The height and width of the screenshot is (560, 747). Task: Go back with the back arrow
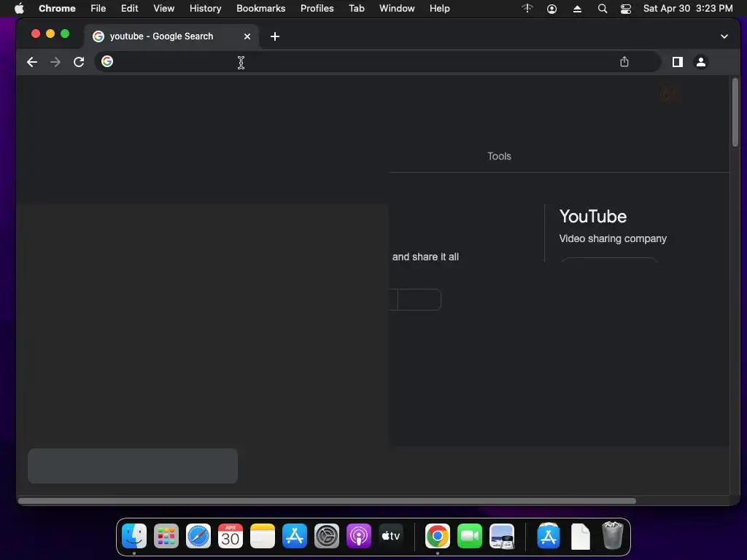click(32, 62)
